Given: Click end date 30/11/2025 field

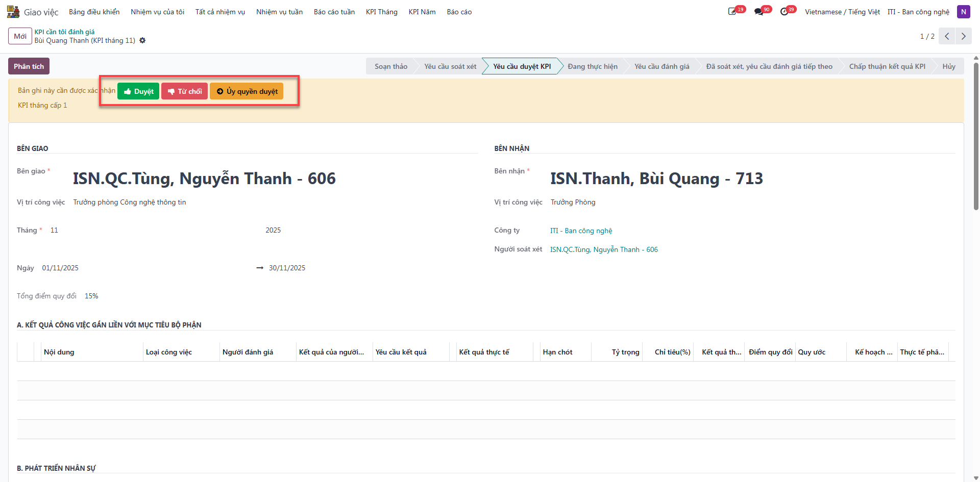Looking at the screenshot, I should tap(287, 268).
